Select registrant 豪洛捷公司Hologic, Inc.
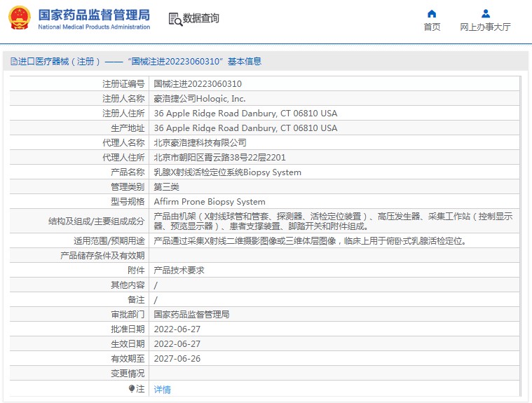Viewport: 532px width, 403px height. click(x=200, y=99)
